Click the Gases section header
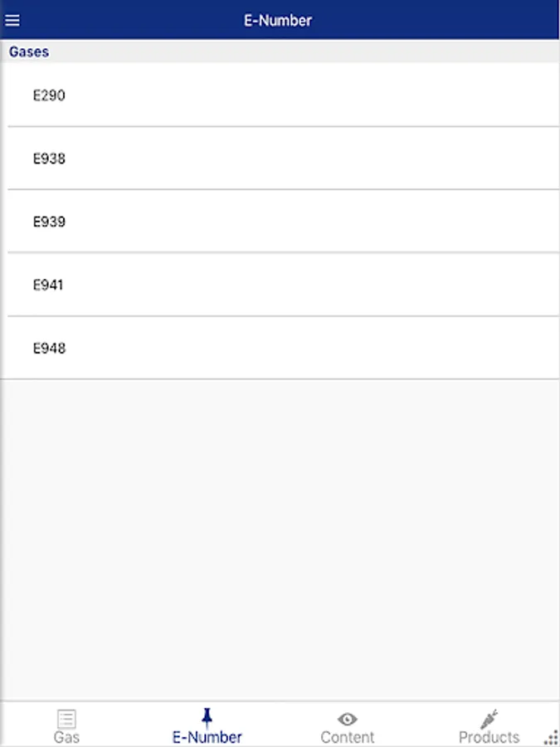Screen dimensions: 560x747 tap(280, 51)
